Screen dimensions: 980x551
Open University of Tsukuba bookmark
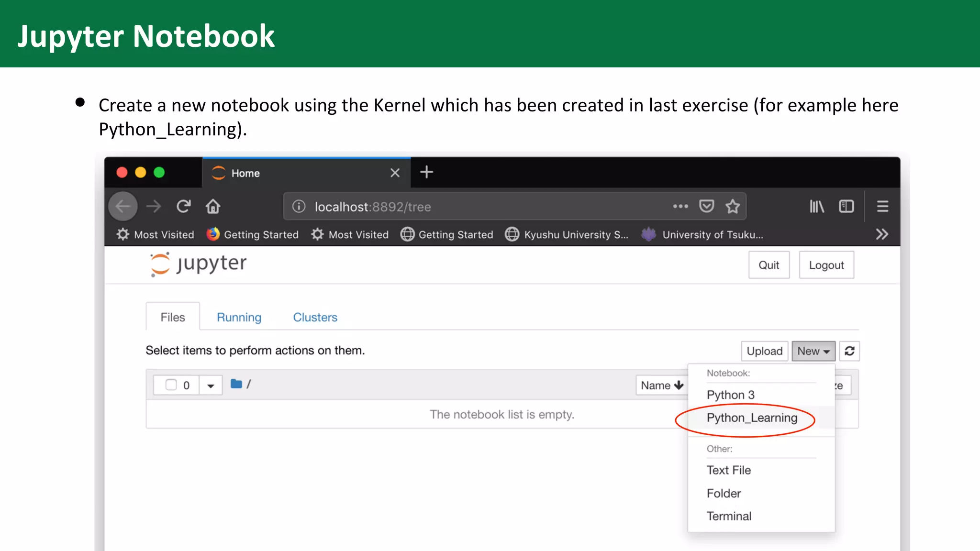click(702, 234)
